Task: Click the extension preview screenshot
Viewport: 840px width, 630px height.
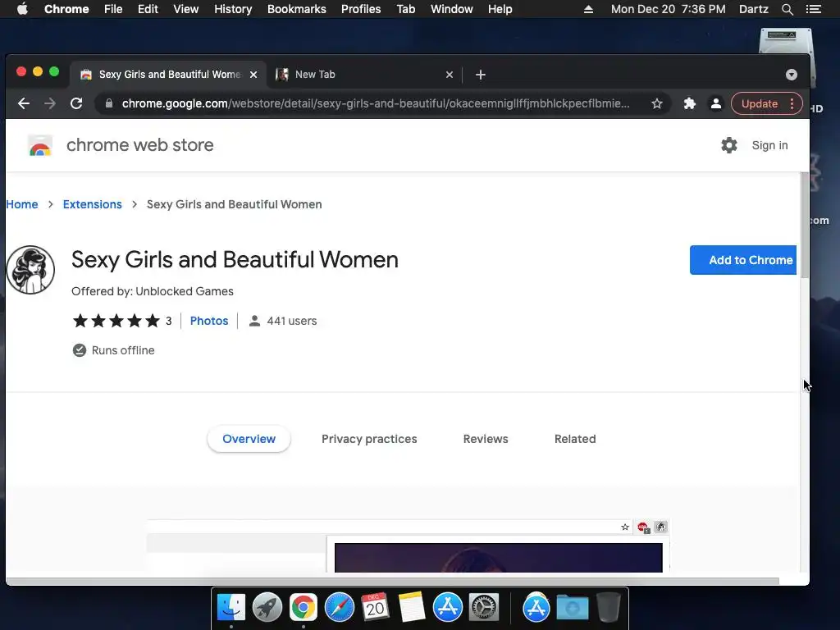Action: click(409, 546)
